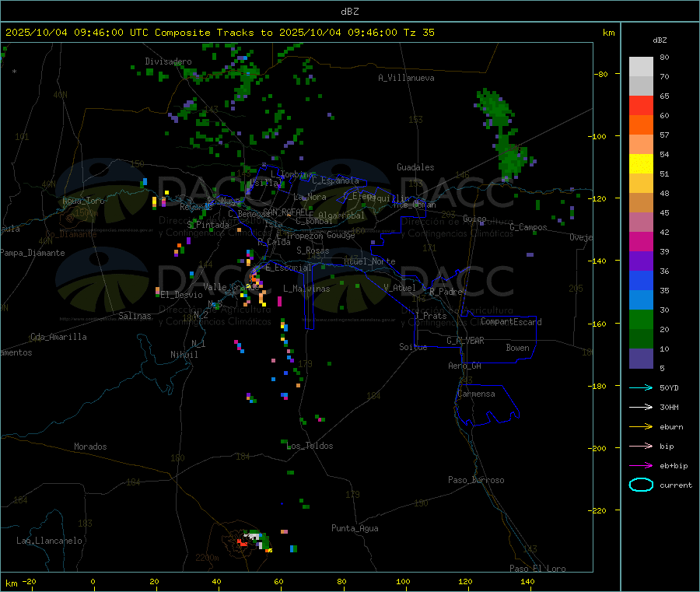Viewport: 700px width, 592px height.
Task: Click the 60 km x-axis tick label
Action: [x=278, y=581]
